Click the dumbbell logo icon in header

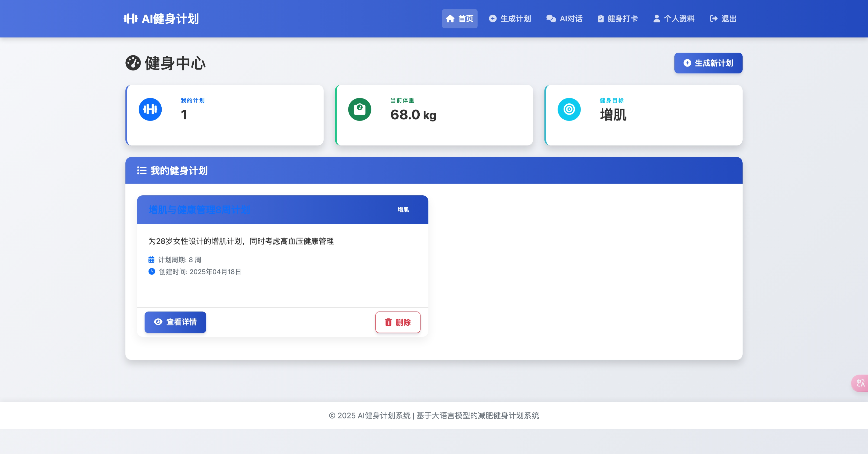click(130, 19)
